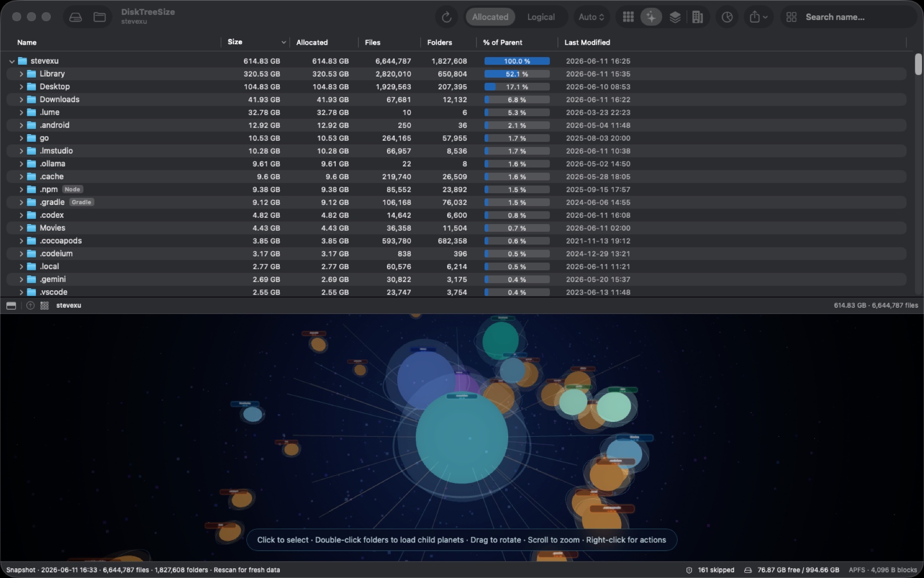Switch to Logical size mode
This screenshot has width=924, height=578.
tap(541, 17)
